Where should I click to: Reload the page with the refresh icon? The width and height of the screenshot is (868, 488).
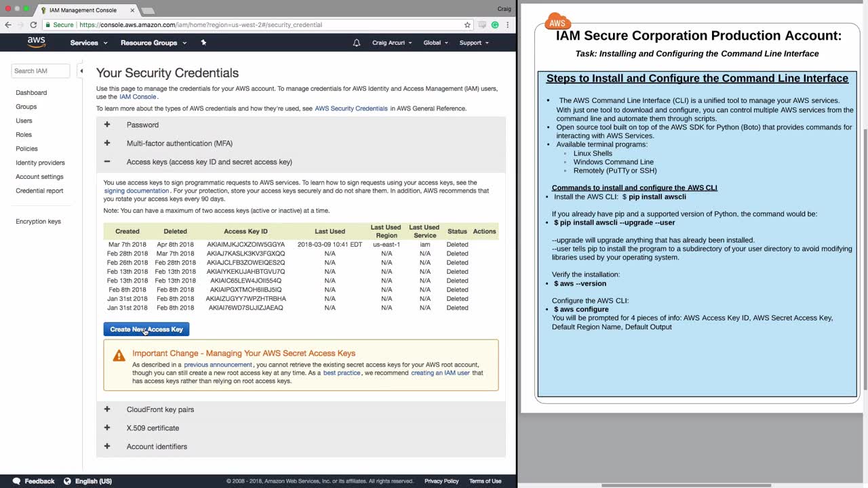[33, 25]
